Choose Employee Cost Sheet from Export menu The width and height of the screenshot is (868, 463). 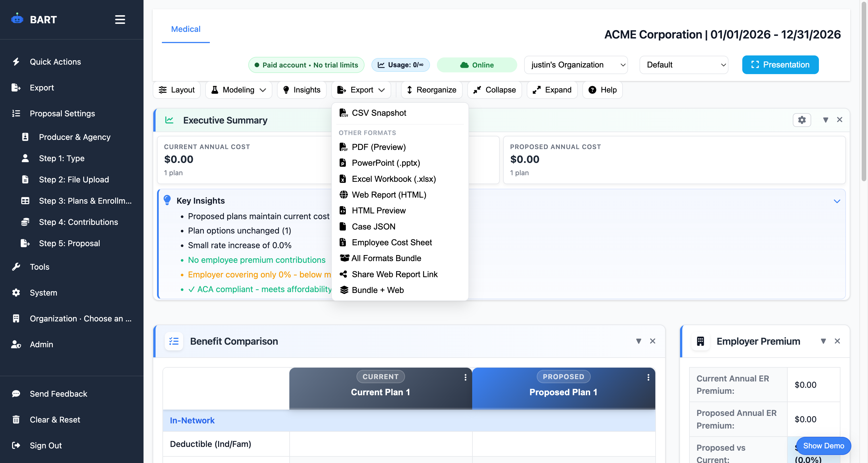click(392, 242)
